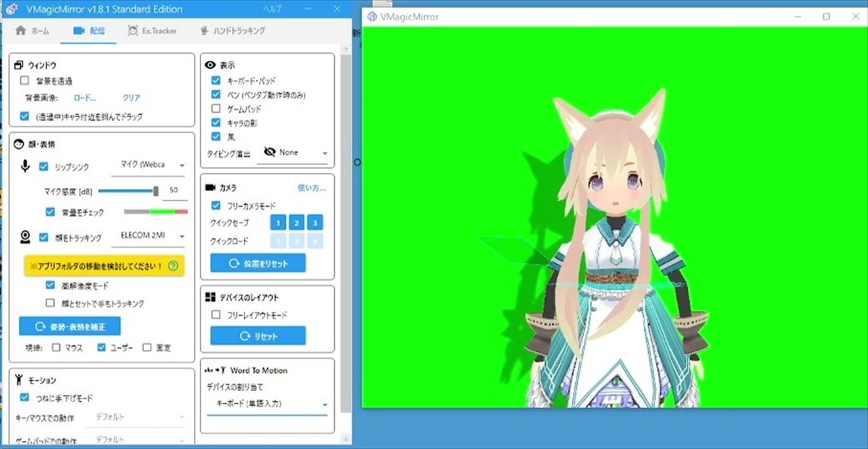Click the hand icon on ハンドトラッキング tab

[205, 31]
